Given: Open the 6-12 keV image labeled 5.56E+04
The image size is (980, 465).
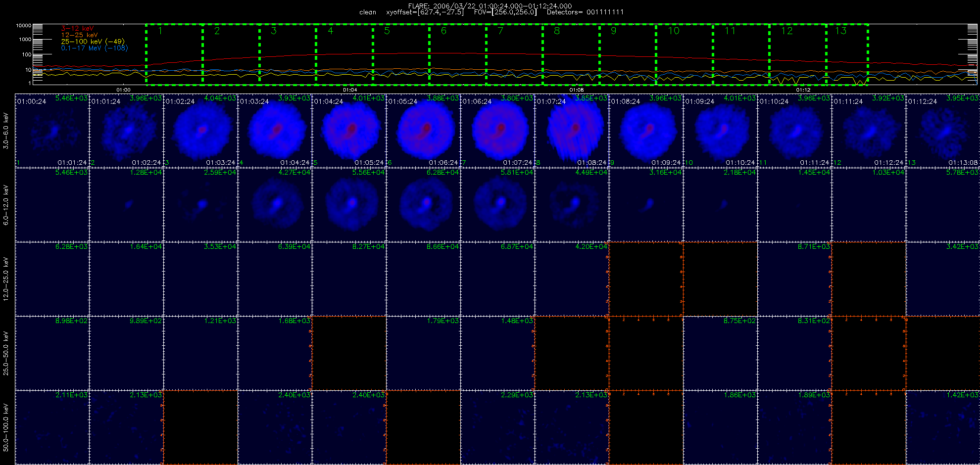Looking at the screenshot, I should tap(349, 204).
